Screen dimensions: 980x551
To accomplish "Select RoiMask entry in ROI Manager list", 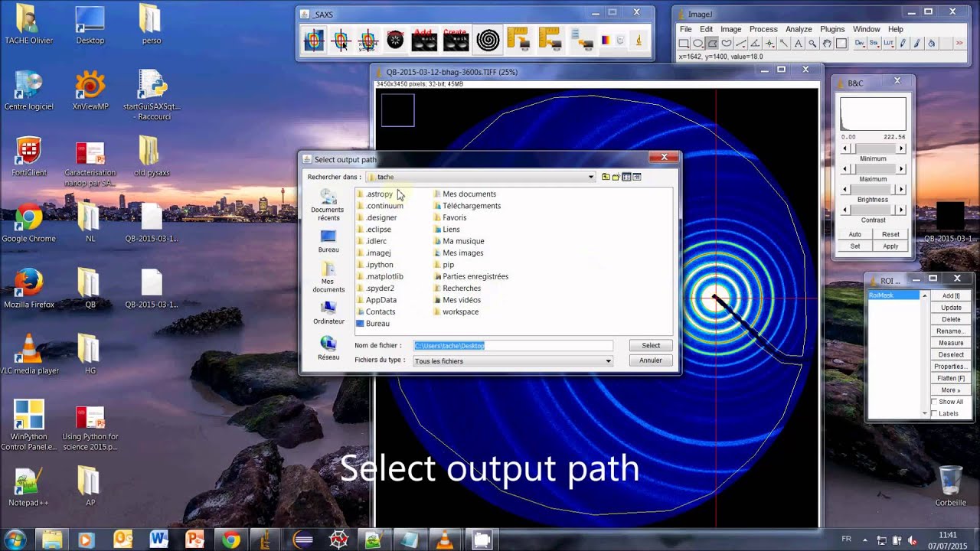I will (893, 295).
